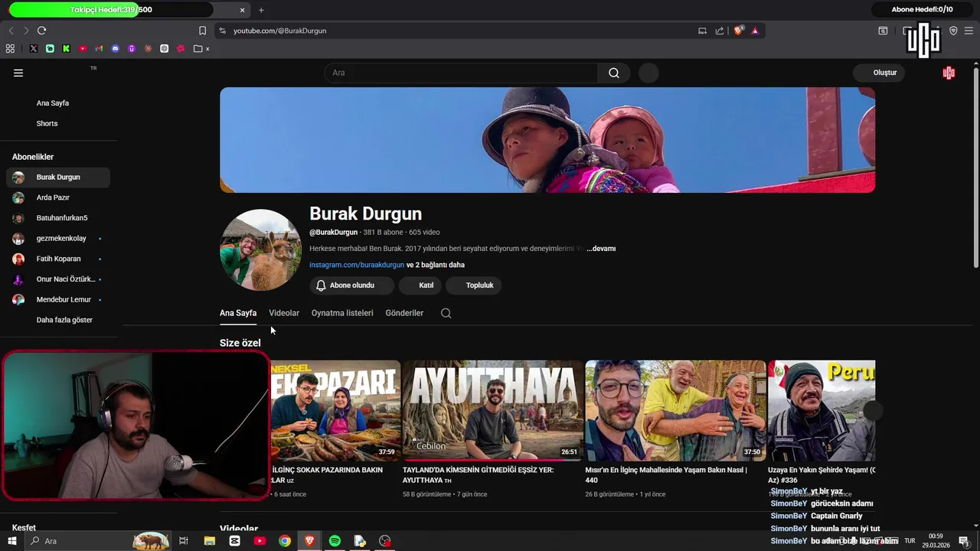Screen dimensions: 980x551
Task: Open Shorts in the sidebar
Action: click(x=58, y=123)
